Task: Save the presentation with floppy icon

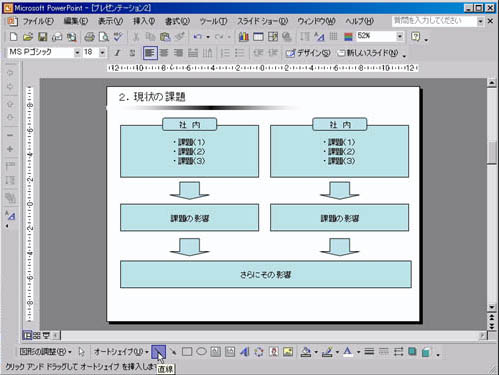Action: click(x=42, y=37)
